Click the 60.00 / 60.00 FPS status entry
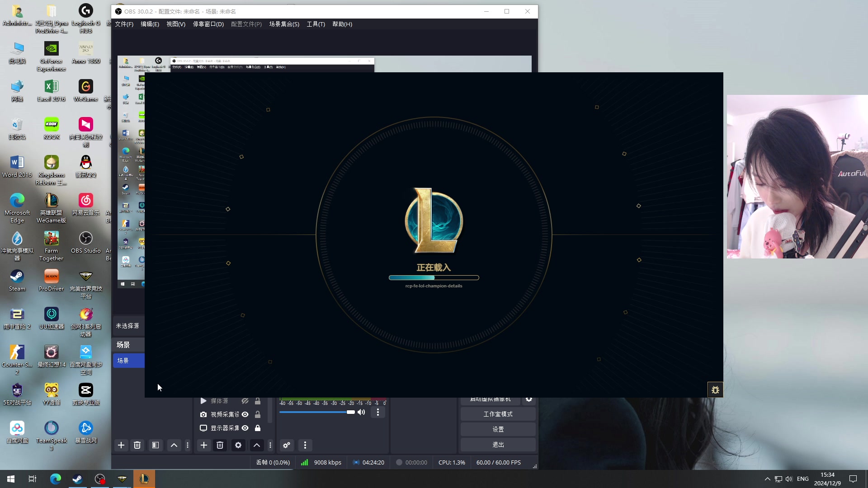 point(499,462)
